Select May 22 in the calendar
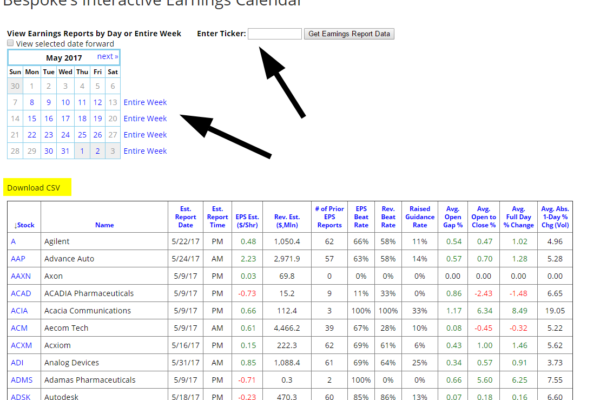 32,135
